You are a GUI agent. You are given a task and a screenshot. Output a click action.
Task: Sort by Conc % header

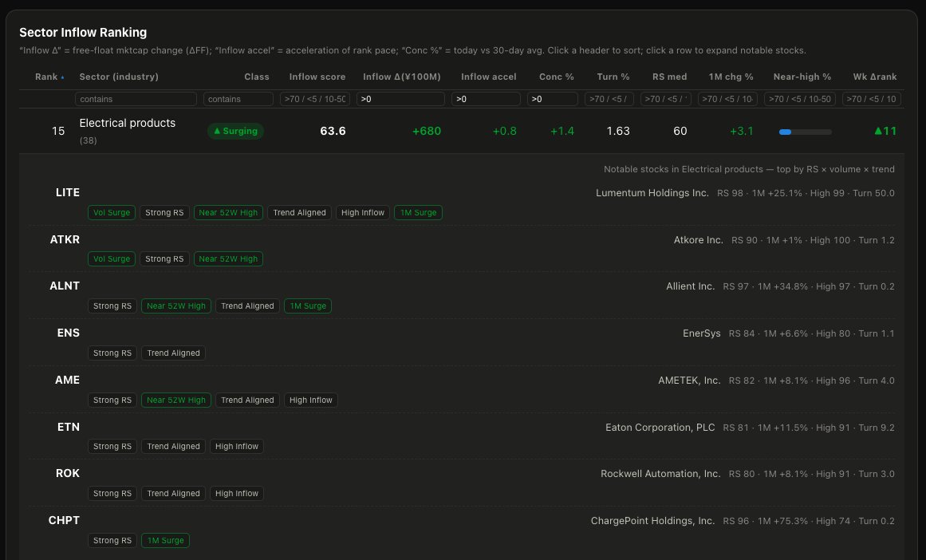pyautogui.click(x=556, y=77)
